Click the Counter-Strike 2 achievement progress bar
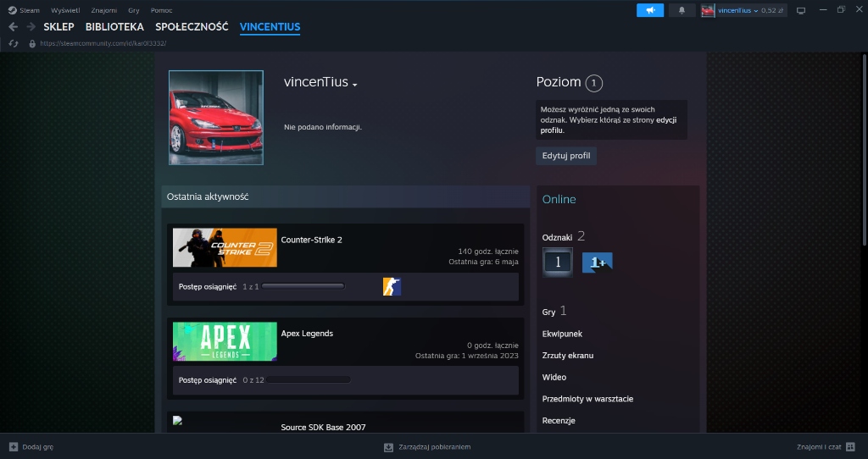Screen dimensions: 868x459 click(303, 286)
